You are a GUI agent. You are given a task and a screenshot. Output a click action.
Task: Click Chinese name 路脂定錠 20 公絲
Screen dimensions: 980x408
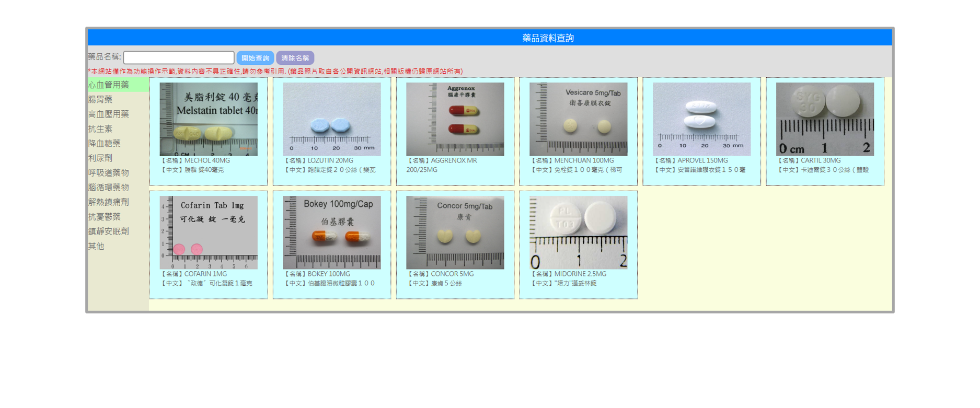point(329,170)
